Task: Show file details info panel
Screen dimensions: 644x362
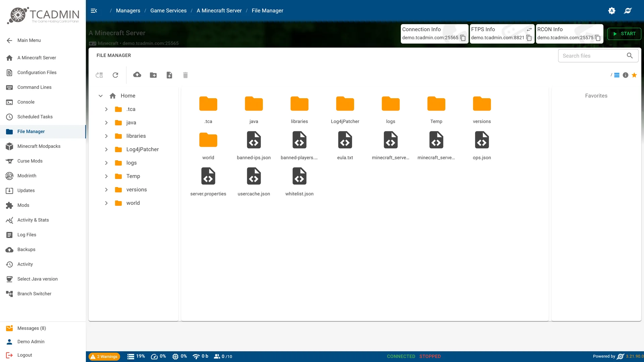Action: point(626,75)
